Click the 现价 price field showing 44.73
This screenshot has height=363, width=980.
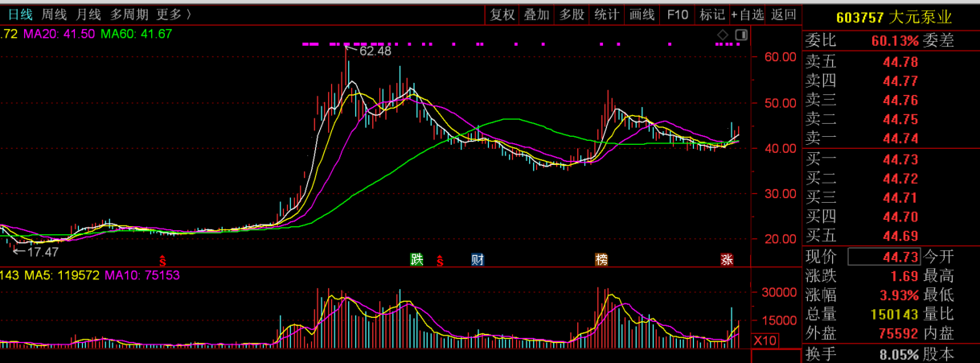pyautogui.click(x=884, y=257)
